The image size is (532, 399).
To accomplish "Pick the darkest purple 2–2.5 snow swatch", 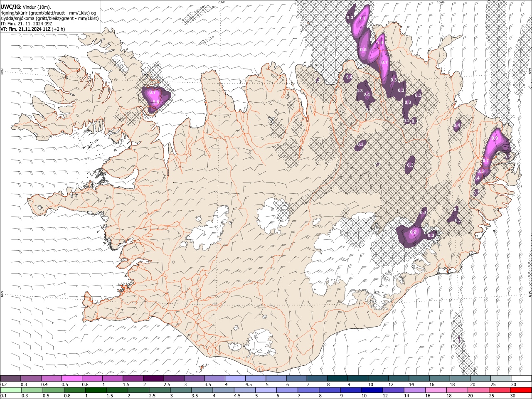I will pos(153,378).
